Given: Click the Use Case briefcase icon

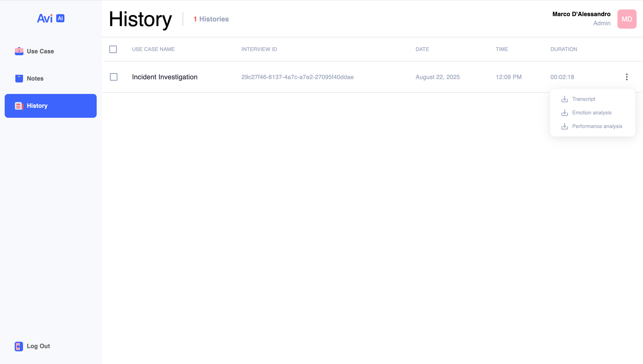Looking at the screenshot, I should pos(19,51).
